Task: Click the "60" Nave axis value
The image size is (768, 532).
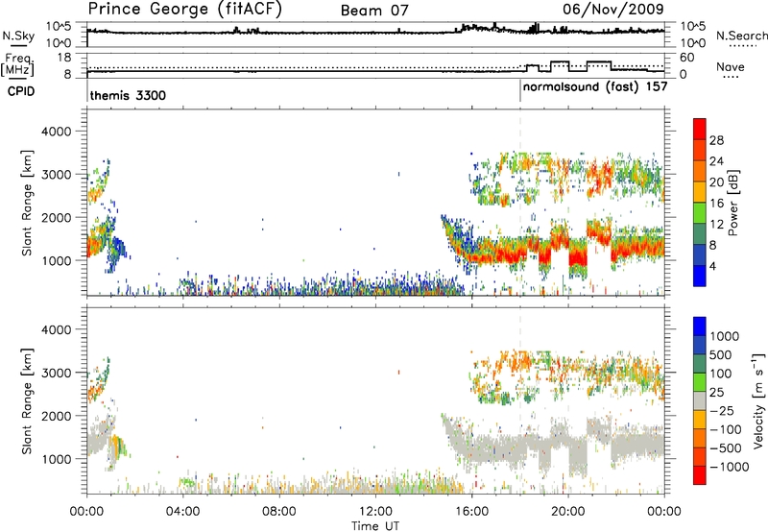Action: pyautogui.click(x=687, y=58)
